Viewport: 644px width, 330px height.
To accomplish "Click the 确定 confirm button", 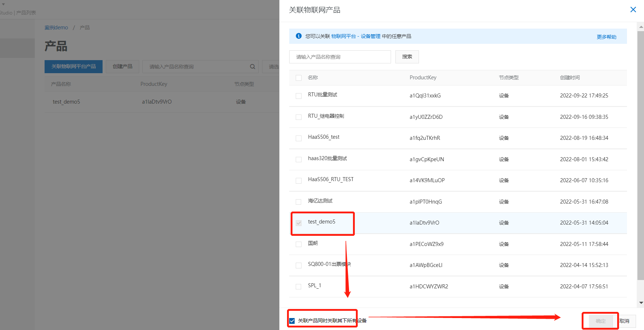I will (x=601, y=321).
